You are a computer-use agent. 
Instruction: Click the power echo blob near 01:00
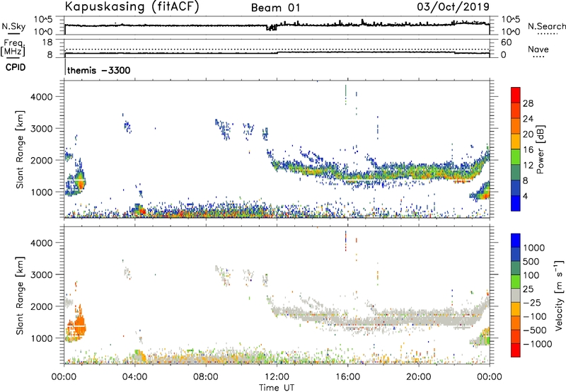pyautogui.click(x=79, y=180)
